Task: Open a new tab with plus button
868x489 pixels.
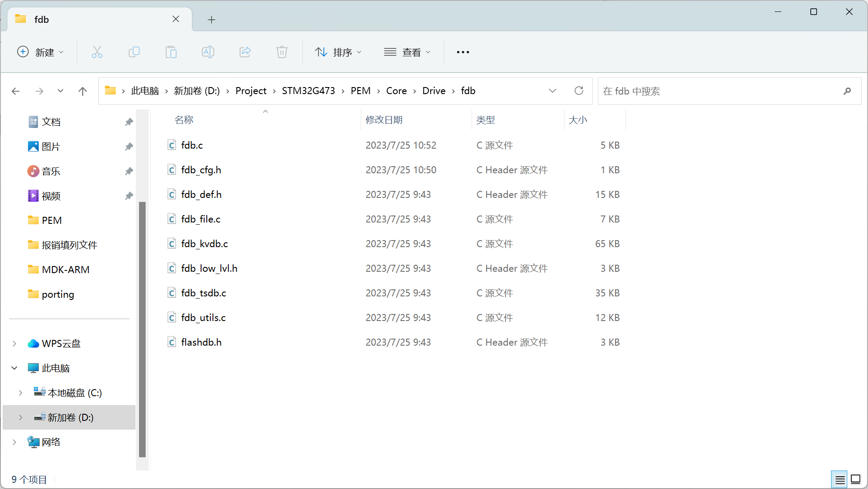Action: pos(212,19)
